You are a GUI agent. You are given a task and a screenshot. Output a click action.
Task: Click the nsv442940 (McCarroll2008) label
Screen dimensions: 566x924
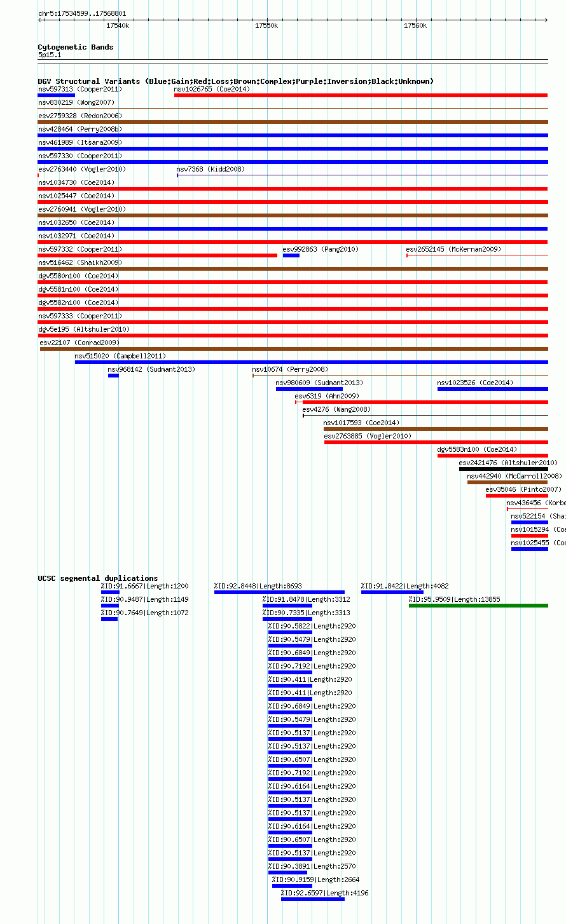(514, 477)
